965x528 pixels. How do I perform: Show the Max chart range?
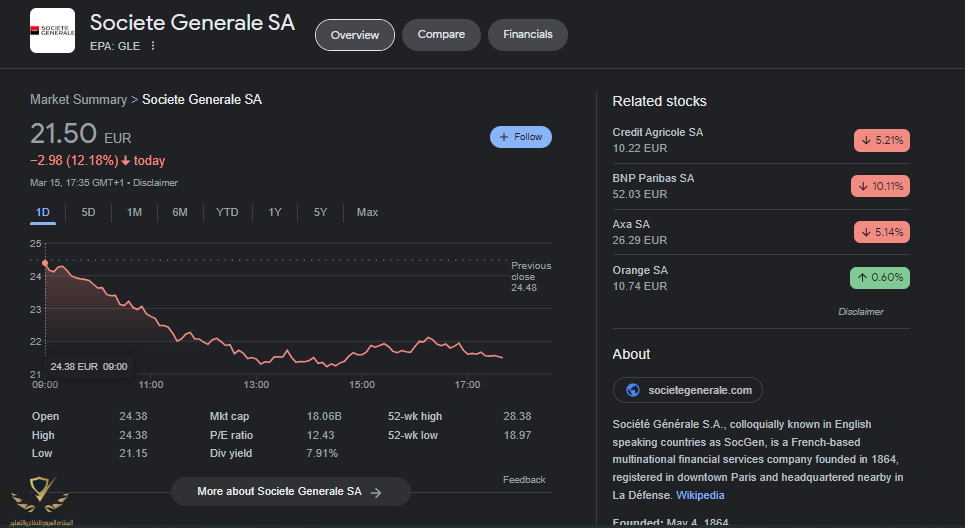367,212
